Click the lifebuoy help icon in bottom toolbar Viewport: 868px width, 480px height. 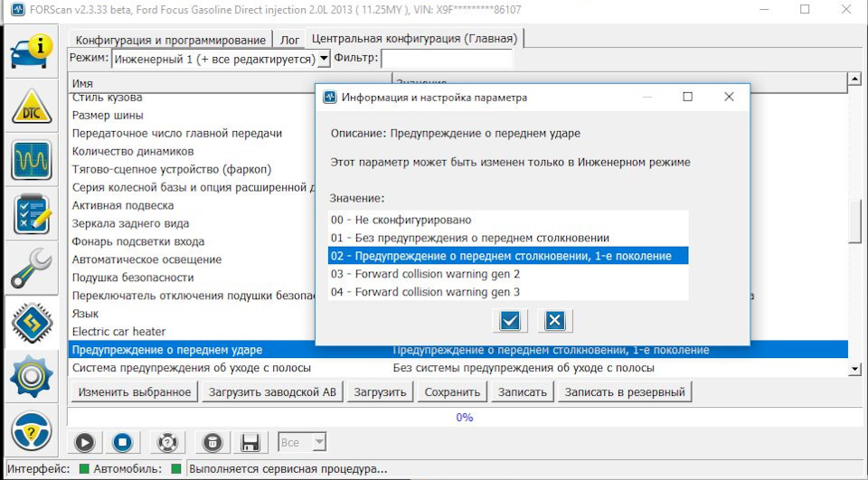(x=167, y=442)
